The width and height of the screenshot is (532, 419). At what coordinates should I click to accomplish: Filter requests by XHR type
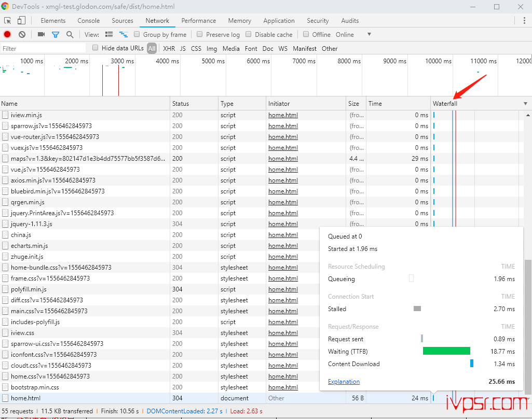[169, 48]
